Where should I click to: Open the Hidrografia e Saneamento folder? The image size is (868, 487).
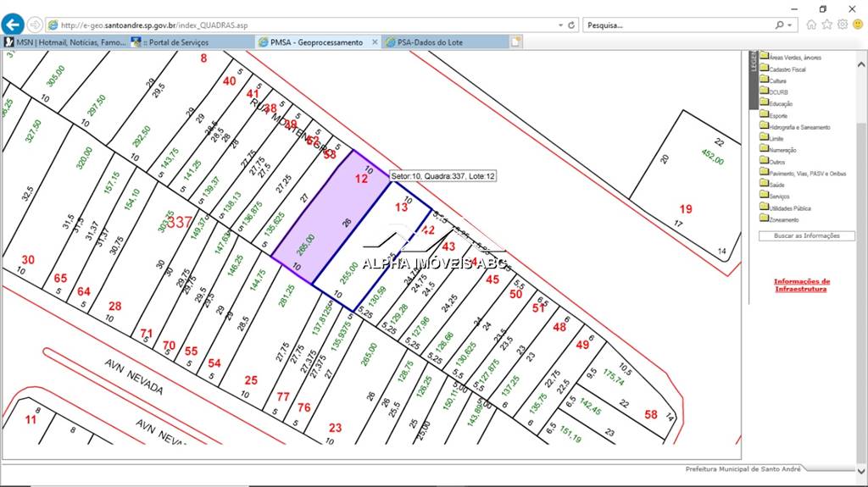point(798,126)
